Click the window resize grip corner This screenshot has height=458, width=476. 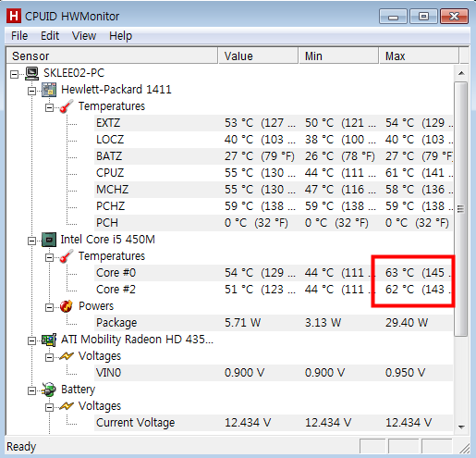point(465,449)
